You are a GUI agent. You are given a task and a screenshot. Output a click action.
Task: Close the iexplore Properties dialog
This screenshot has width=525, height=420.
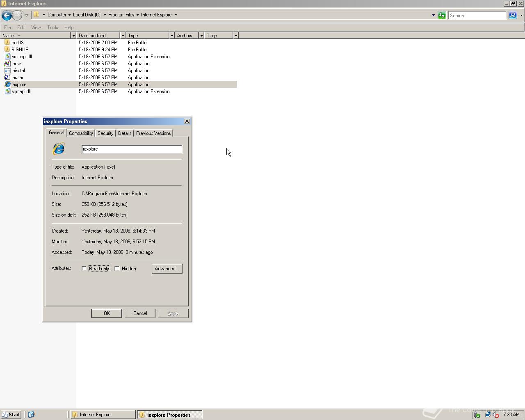pos(187,121)
